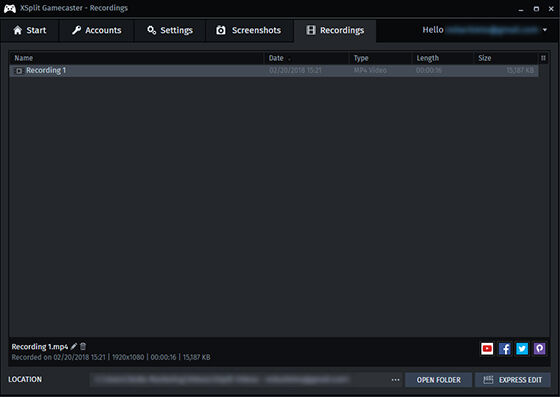Delete recording using trash can icon
Viewport: 560px width, 397px height.
pos(83,346)
